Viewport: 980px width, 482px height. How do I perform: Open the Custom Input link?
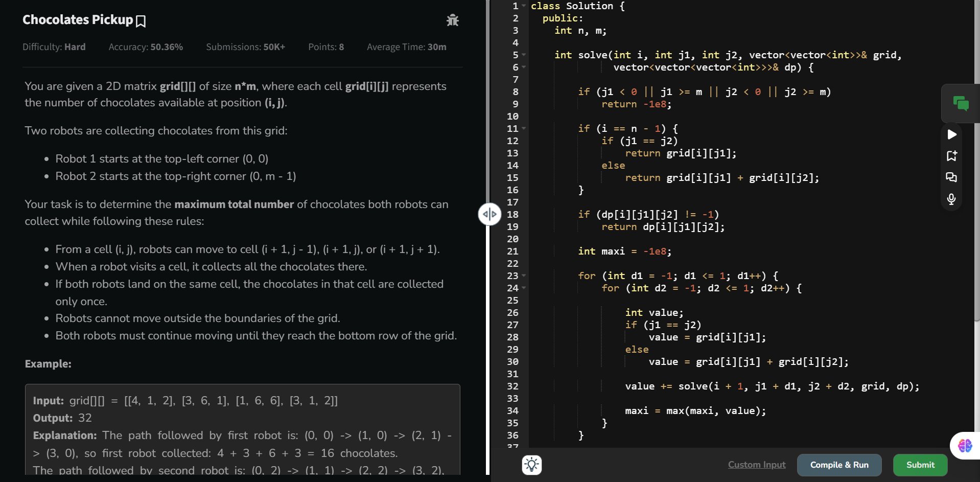point(756,465)
